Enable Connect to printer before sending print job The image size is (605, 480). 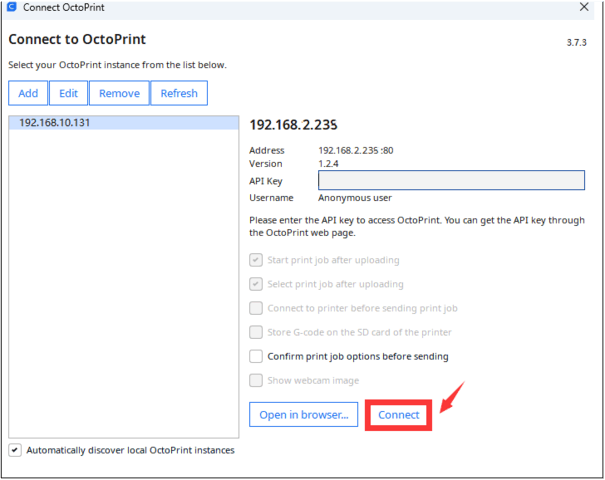coord(257,308)
